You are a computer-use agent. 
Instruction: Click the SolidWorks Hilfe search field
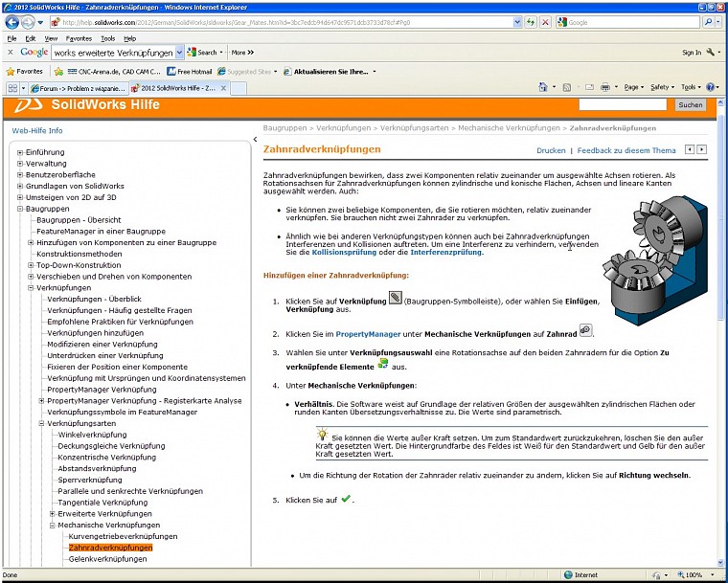tap(623, 105)
